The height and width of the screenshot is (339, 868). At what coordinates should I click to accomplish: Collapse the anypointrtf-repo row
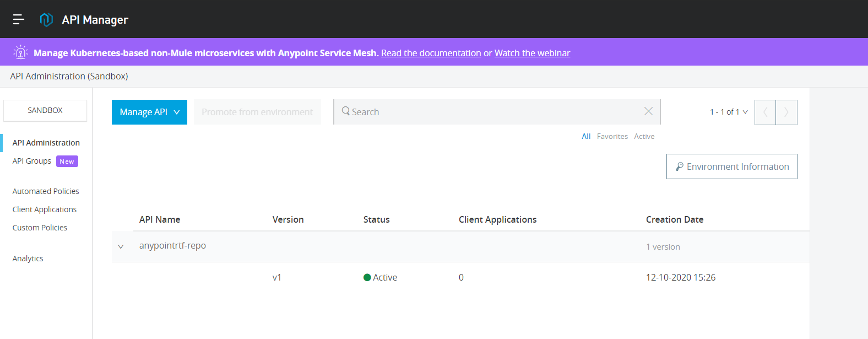121,246
